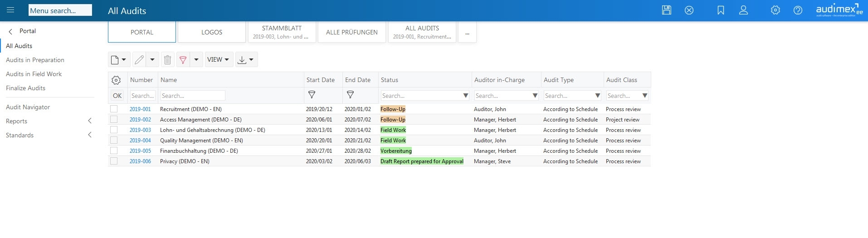Open the ALLE PRÜFUNGEN tab
Image resolution: width=868 pixels, height=238 pixels.
(x=351, y=32)
